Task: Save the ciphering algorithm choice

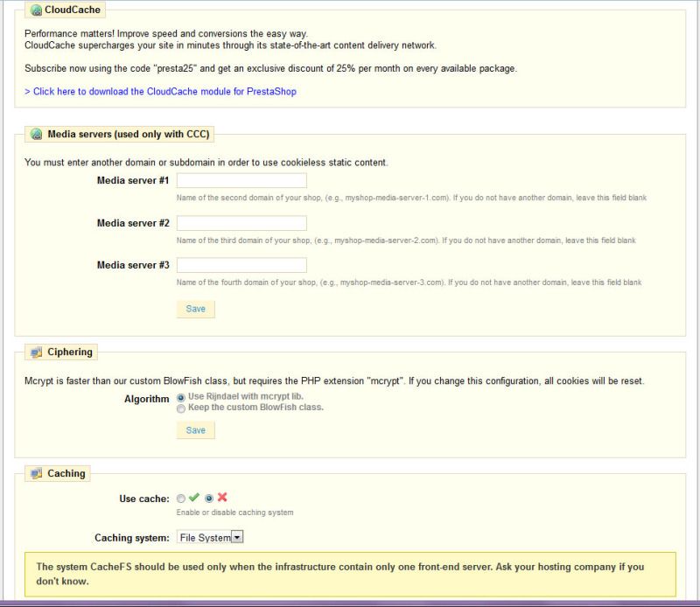Action: click(193, 429)
